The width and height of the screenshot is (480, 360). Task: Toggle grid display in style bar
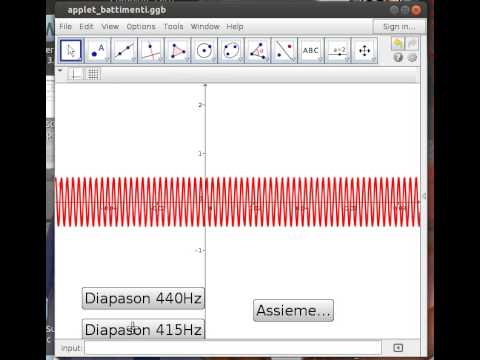click(x=94, y=74)
